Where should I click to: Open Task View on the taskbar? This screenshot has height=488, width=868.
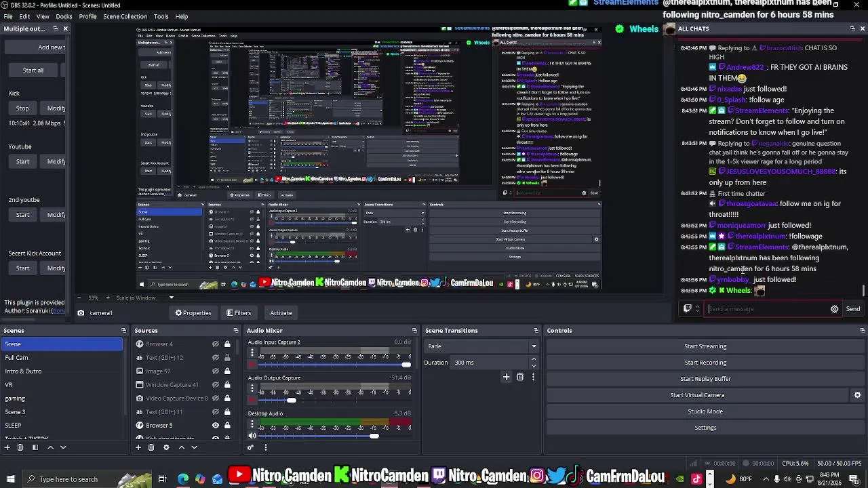pyautogui.click(x=163, y=479)
